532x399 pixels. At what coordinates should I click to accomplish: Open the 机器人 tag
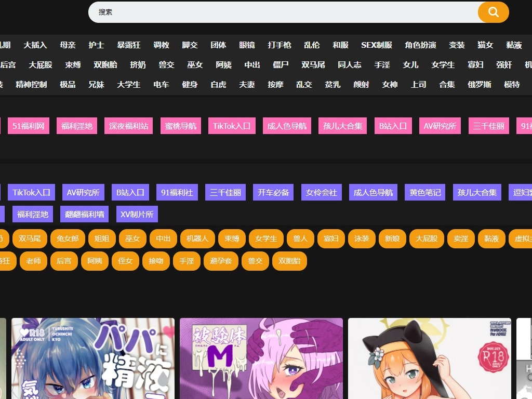point(197,238)
